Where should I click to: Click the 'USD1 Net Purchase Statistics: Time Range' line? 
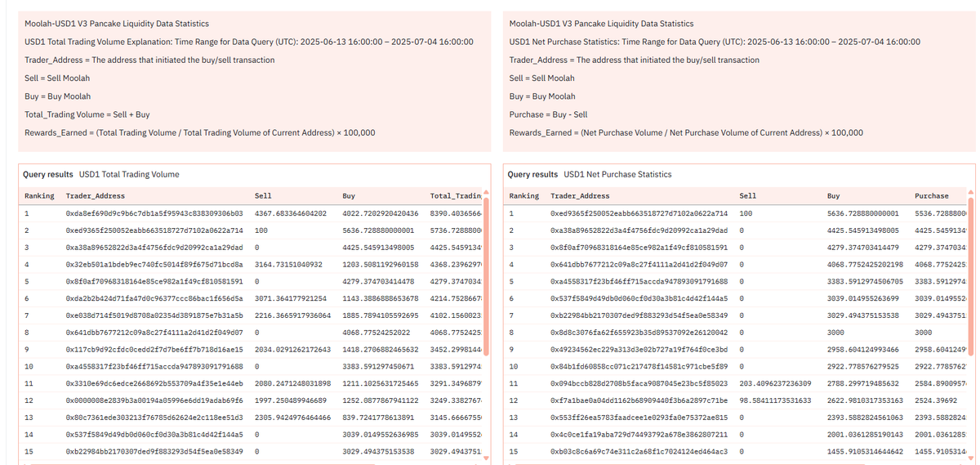coord(715,41)
